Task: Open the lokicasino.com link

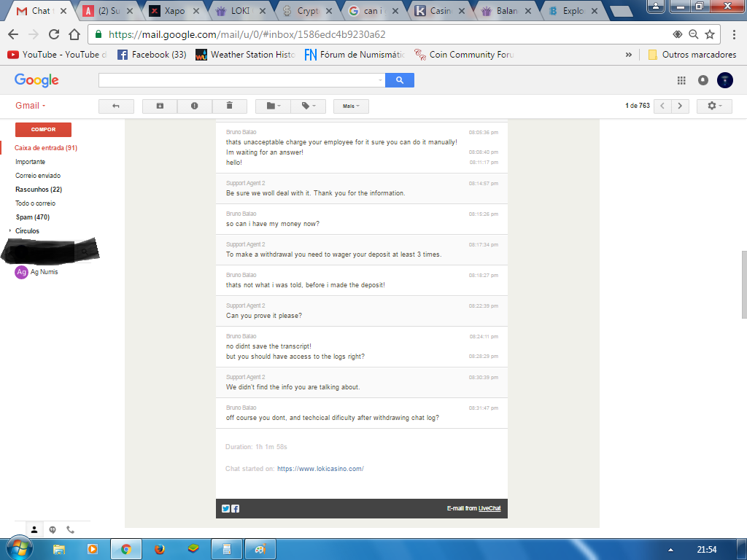Action: click(x=320, y=469)
